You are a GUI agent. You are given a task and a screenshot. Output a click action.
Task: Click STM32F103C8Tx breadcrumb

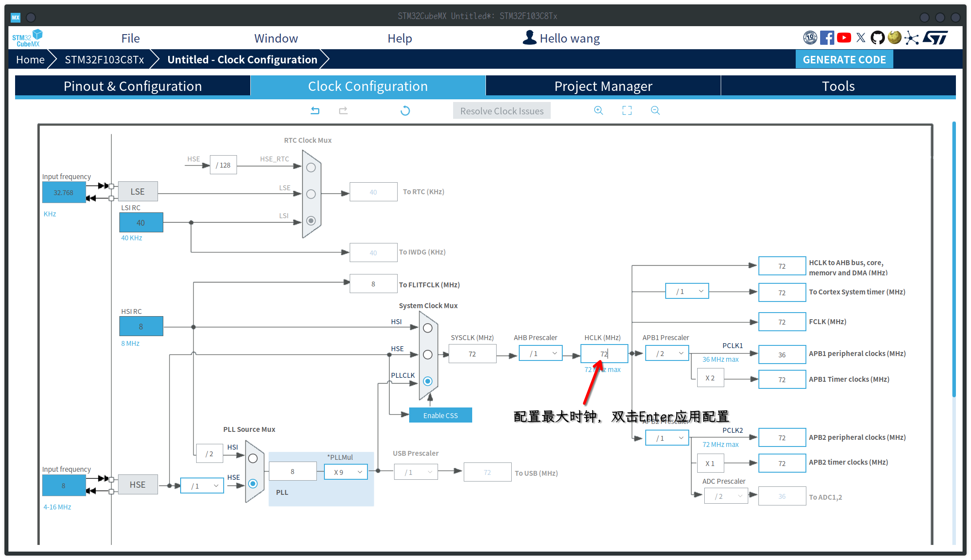coord(104,59)
